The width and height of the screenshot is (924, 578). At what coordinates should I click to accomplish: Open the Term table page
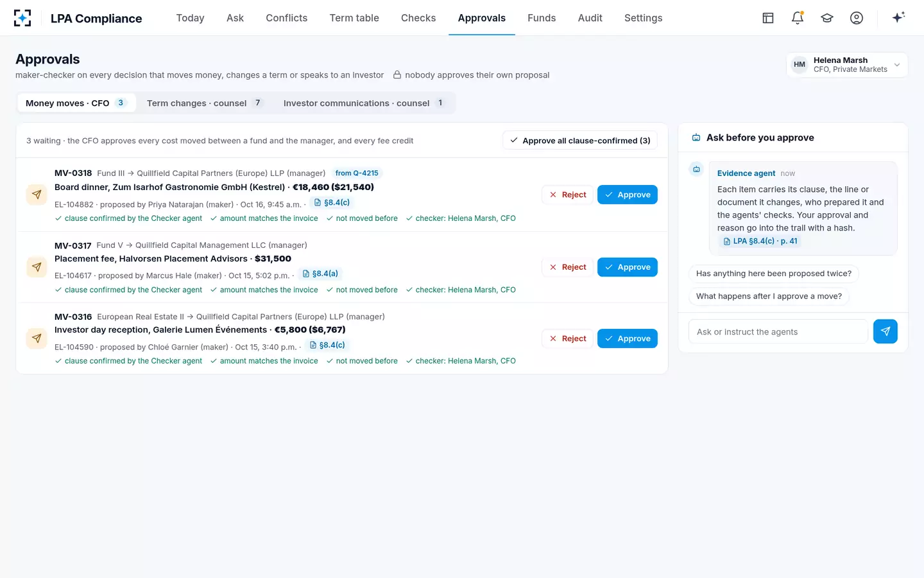[354, 18]
